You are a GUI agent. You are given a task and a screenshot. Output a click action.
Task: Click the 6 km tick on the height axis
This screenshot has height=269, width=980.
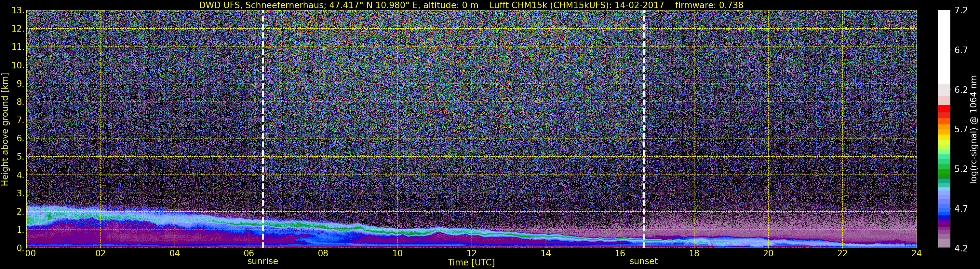tap(20, 139)
